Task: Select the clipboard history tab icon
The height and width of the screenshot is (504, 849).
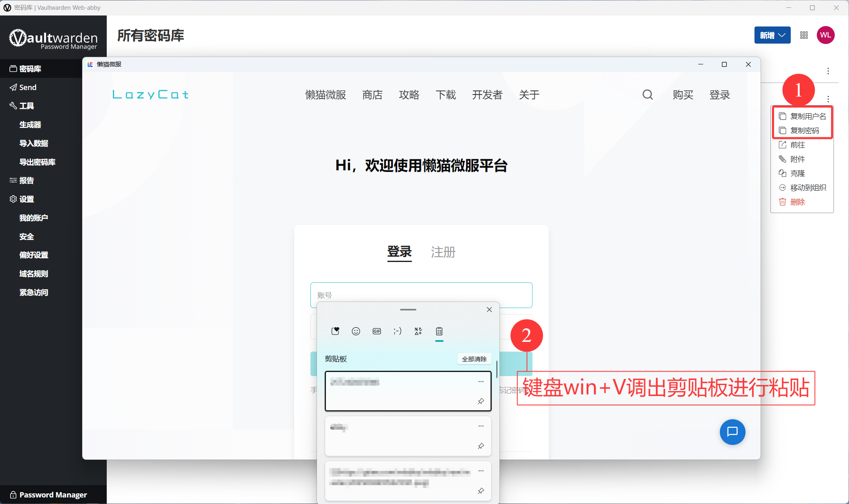Action: click(439, 331)
